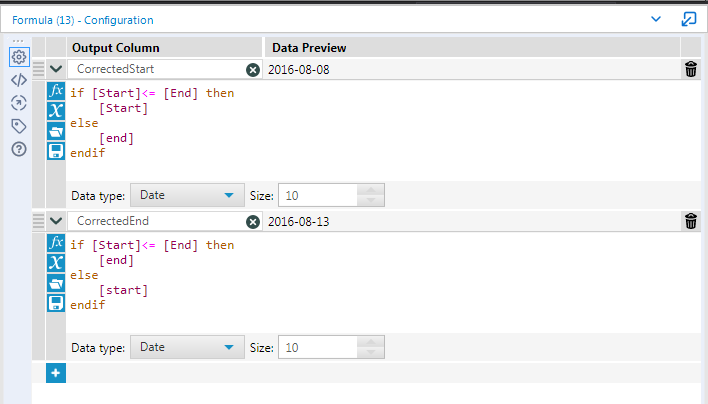Open functions list for CorrectedStart expression
Image resolution: width=708 pixels, height=404 pixels.
click(x=56, y=91)
